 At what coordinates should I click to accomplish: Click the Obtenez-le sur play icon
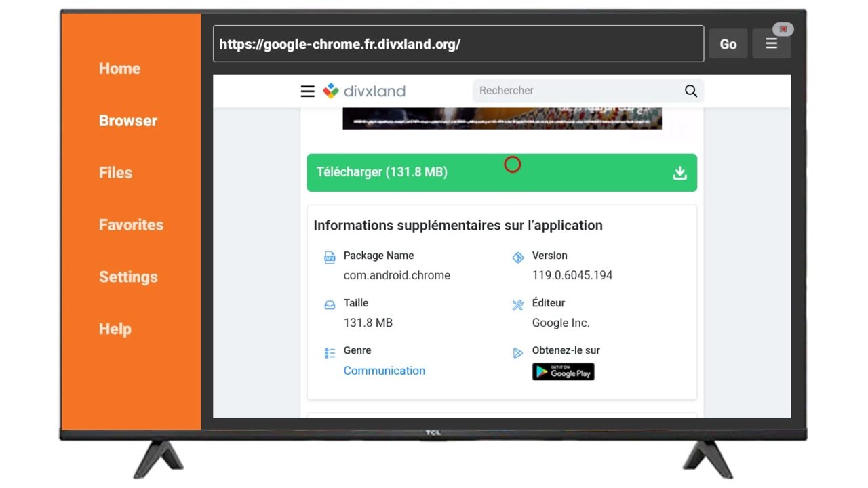click(518, 352)
